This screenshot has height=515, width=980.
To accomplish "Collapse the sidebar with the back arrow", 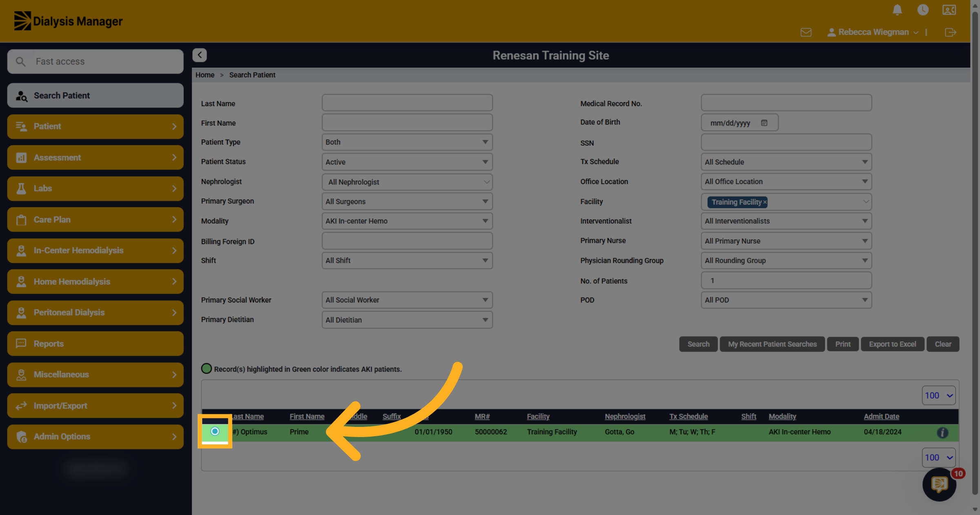I will [x=200, y=55].
